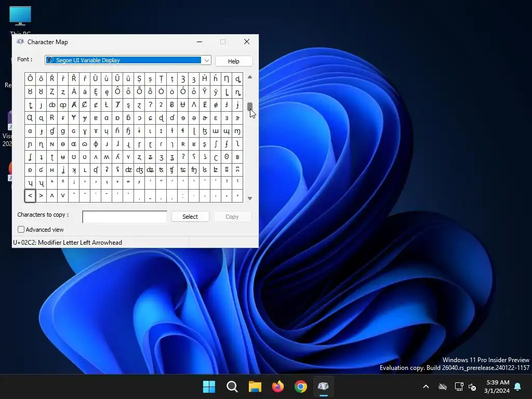
Task: Select the 'Ɏ' Y with stroke character
Action: 74,118
